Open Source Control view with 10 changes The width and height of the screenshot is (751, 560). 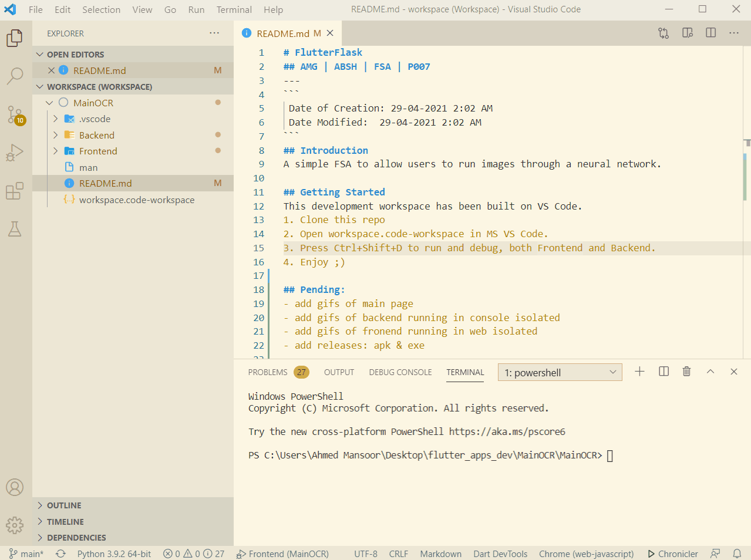coord(15,114)
